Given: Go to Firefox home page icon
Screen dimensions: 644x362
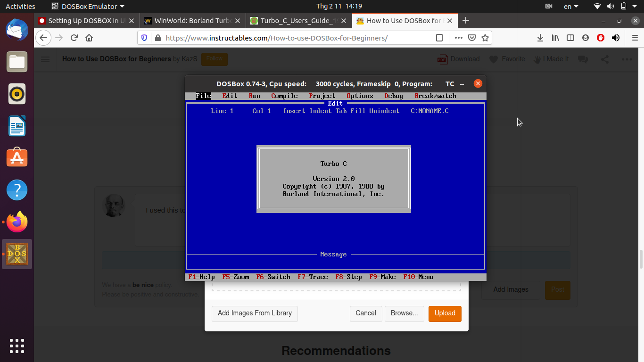Looking at the screenshot, I should pos(89,38).
